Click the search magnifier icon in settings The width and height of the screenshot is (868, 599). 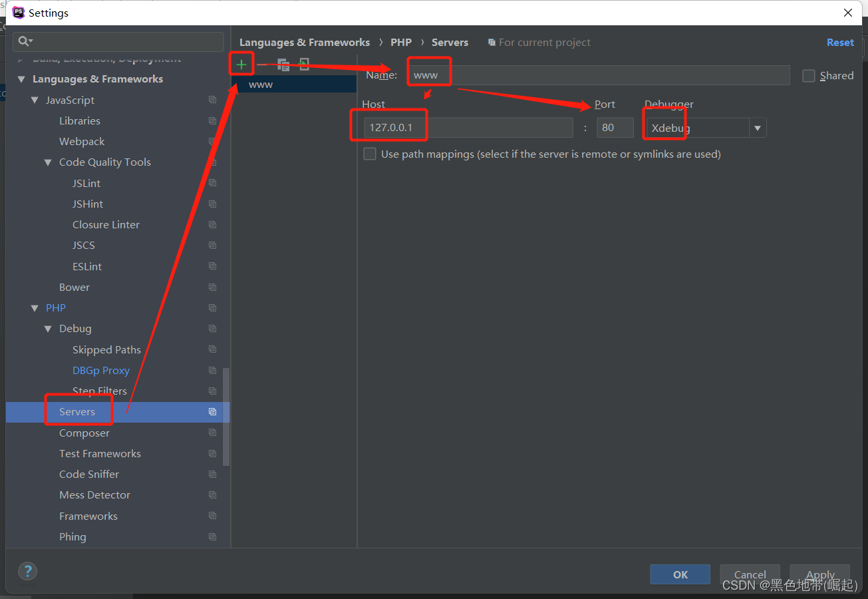[25, 41]
